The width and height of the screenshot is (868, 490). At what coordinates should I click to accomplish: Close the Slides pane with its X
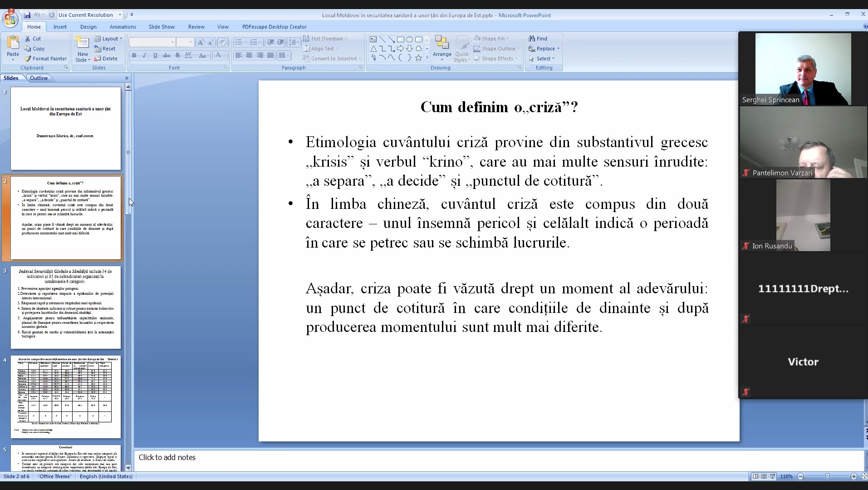click(x=127, y=78)
